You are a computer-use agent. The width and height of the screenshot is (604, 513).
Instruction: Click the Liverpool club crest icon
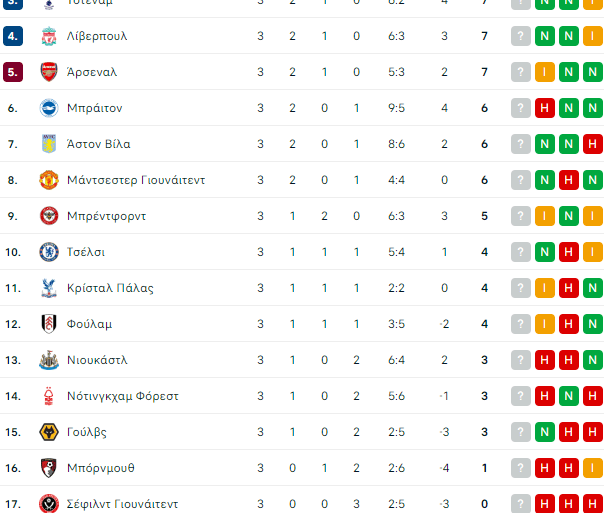pyautogui.click(x=49, y=36)
